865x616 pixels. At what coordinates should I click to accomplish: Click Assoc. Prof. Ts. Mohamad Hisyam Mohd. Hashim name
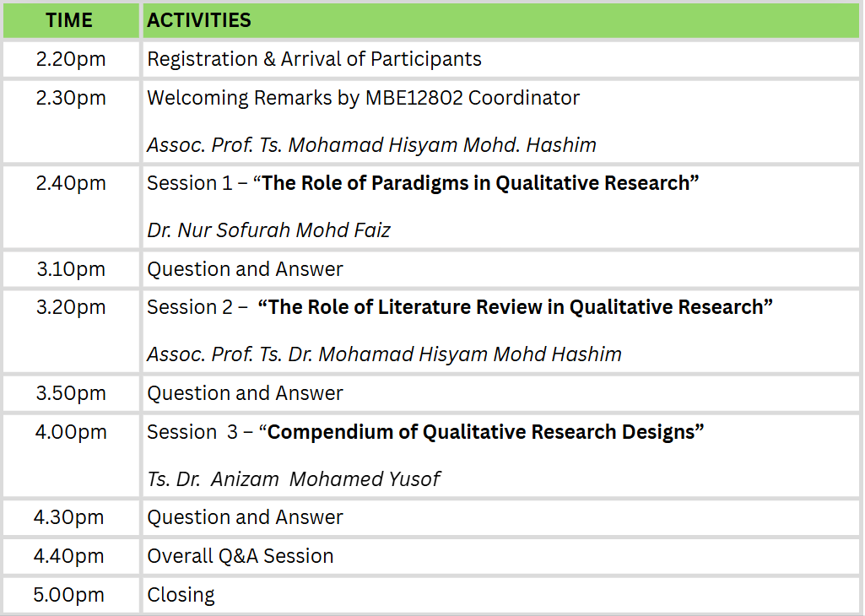[371, 145]
